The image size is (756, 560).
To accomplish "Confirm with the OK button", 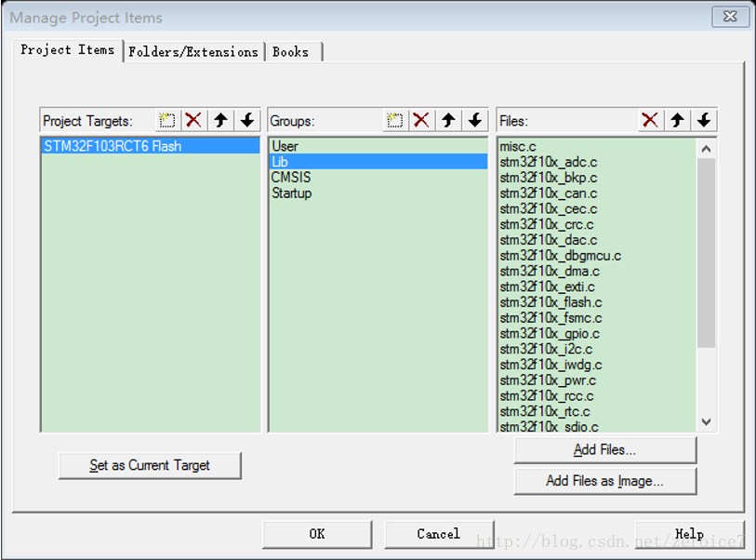I will [317, 534].
